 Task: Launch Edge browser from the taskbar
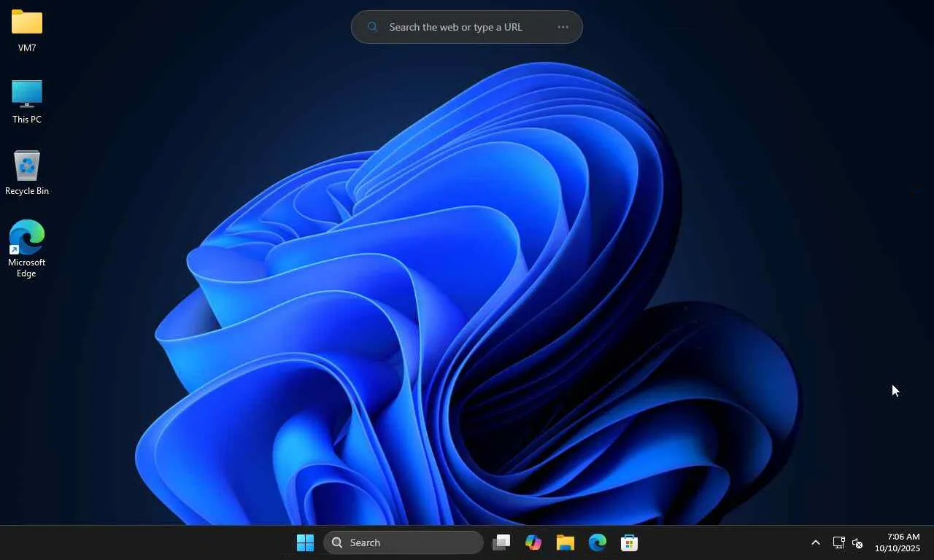click(598, 542)
